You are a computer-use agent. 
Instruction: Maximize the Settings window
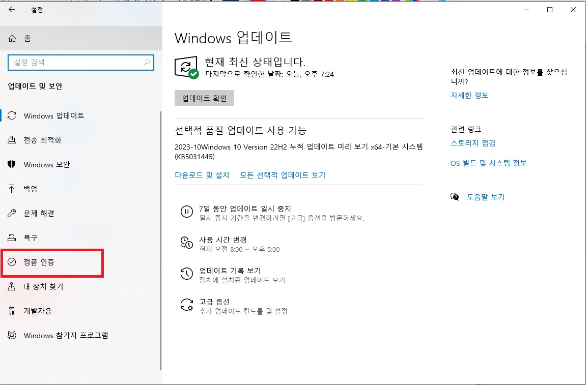coord(550,10)
